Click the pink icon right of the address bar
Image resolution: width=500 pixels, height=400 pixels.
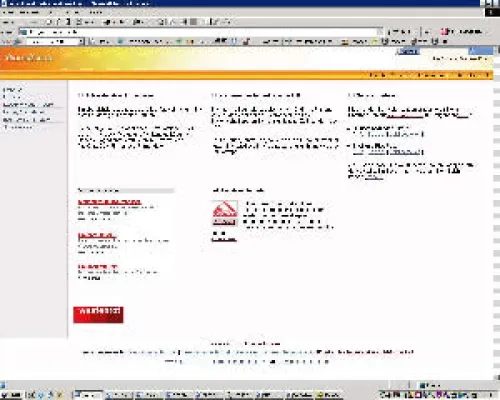tap(444, 32)
